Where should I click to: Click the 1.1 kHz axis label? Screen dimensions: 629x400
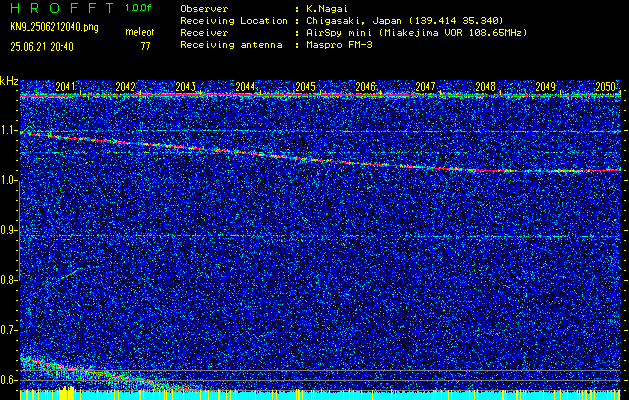tap(9, 130)
